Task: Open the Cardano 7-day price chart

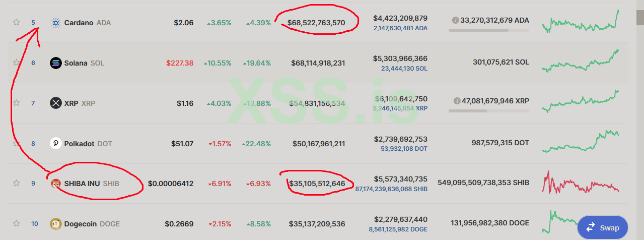Action: click(581, 22)
